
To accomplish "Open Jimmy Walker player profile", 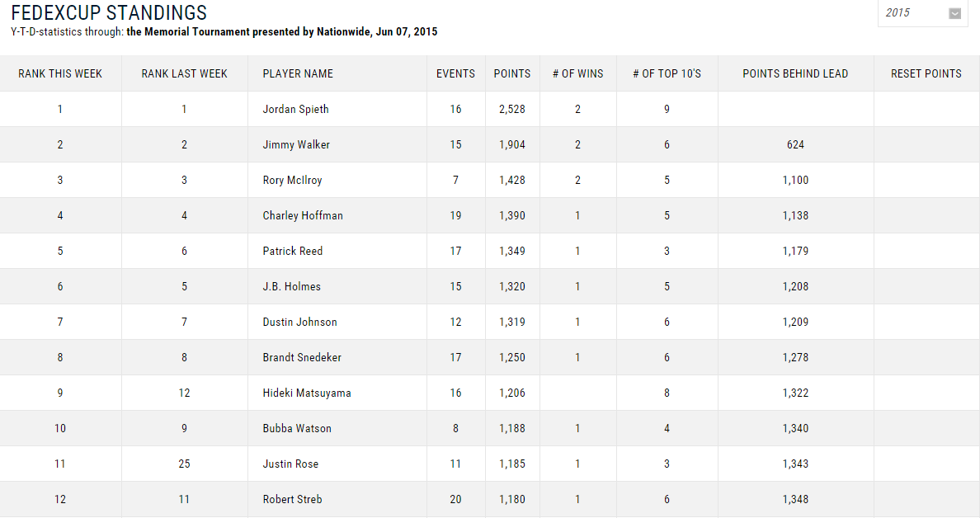I will [x=296, y=145].
